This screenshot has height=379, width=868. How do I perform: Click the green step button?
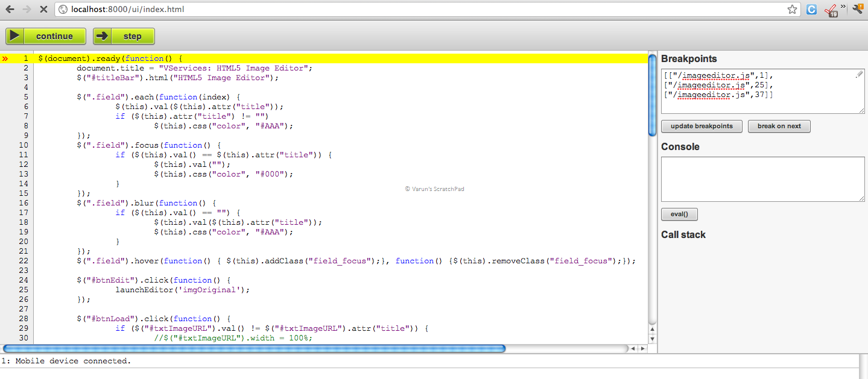tap(124, 36)
